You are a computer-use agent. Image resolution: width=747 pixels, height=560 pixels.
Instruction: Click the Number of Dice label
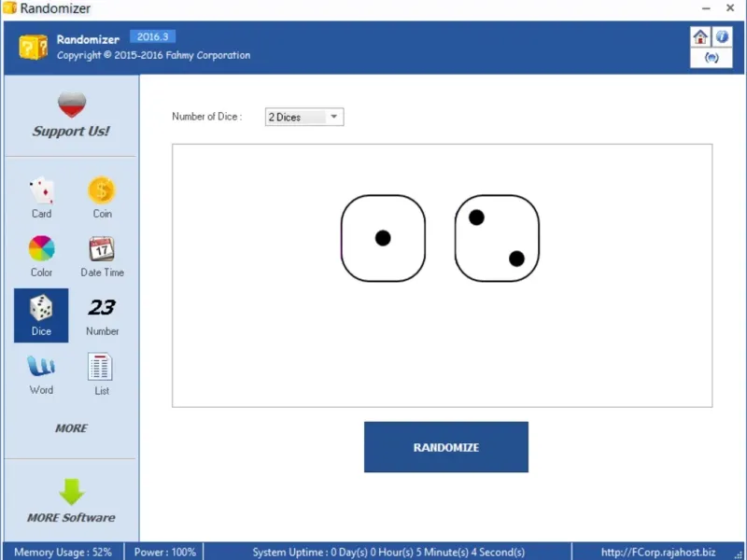click(x=206, y=117)
